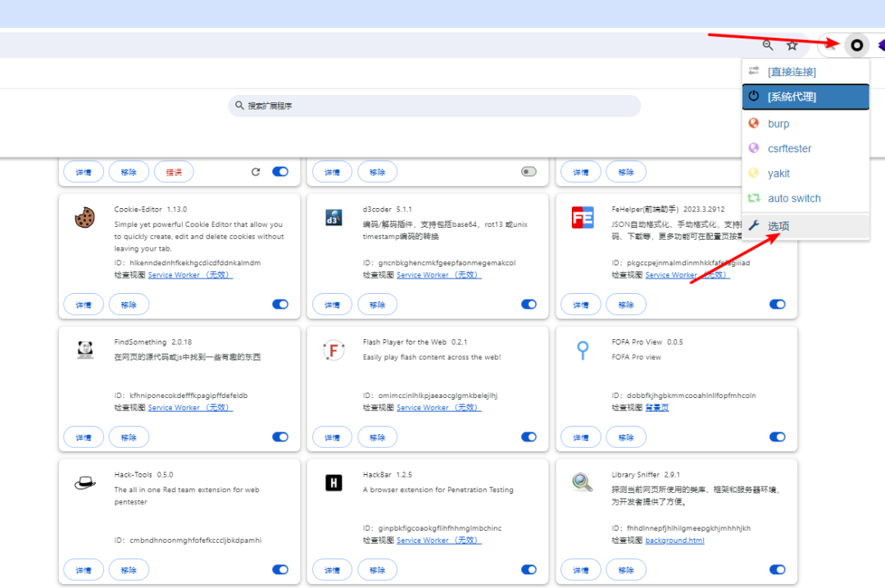Click the Hack-Tools ID text

pos(188,540)
